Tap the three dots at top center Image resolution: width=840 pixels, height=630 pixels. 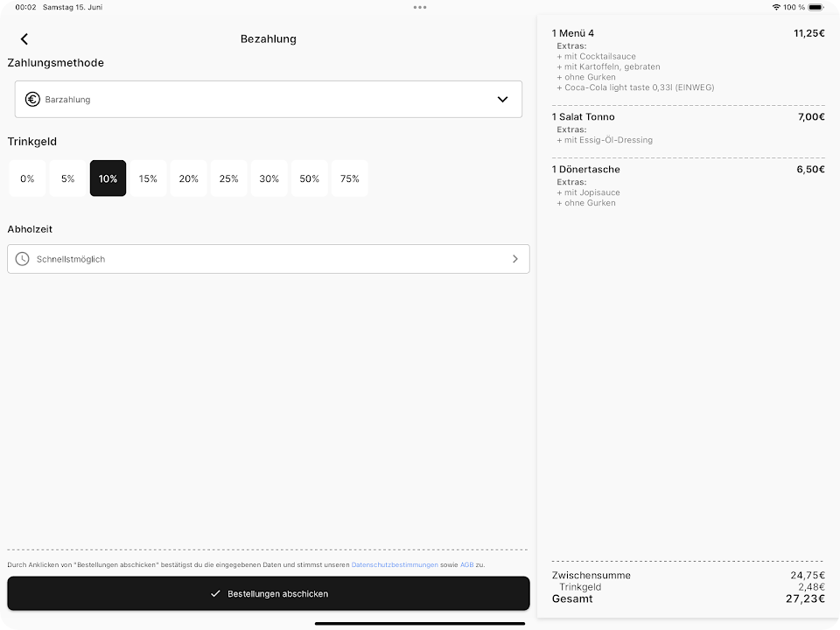[420, 7]
